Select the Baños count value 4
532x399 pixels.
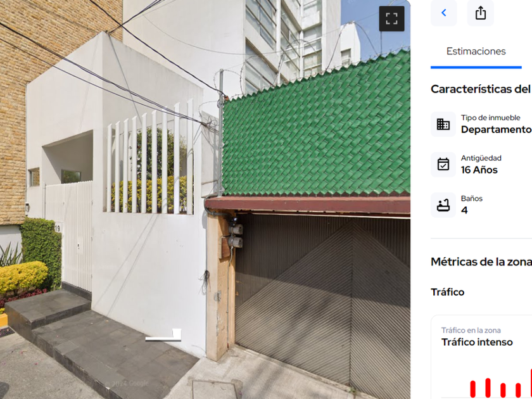click(x=464, y=210)
